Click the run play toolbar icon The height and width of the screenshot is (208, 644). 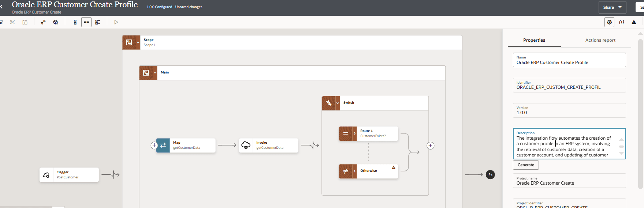point(116,22)
